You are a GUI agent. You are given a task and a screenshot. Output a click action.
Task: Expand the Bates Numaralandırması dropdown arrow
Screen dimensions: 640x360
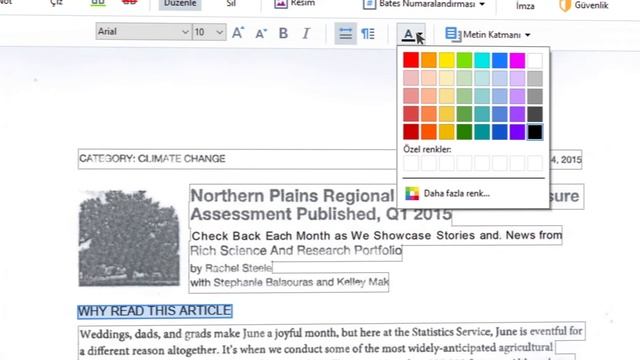(x=482, y=4)
